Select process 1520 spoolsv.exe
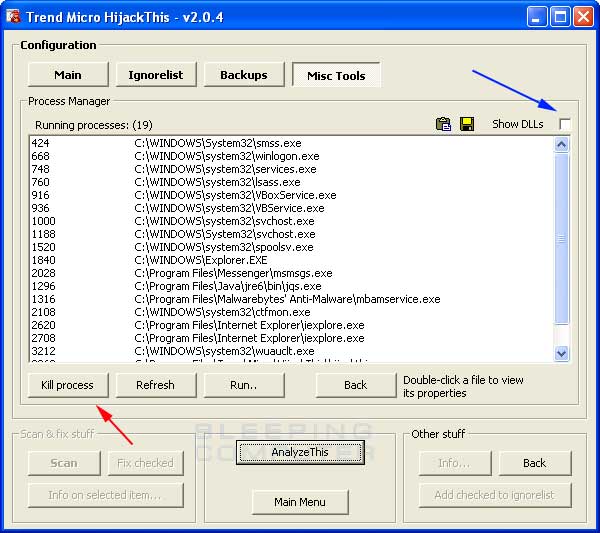This screenshot has width=600, height=533. (292, 247)
